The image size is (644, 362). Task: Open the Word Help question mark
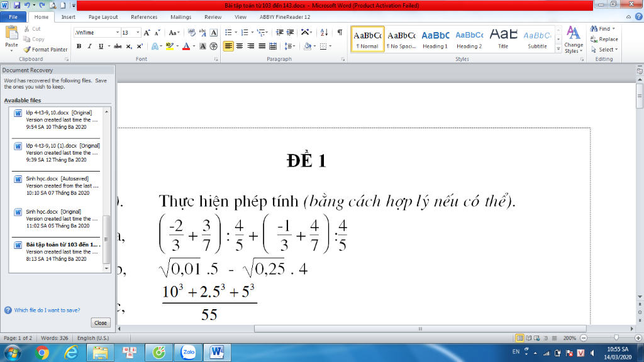(639, 17)
